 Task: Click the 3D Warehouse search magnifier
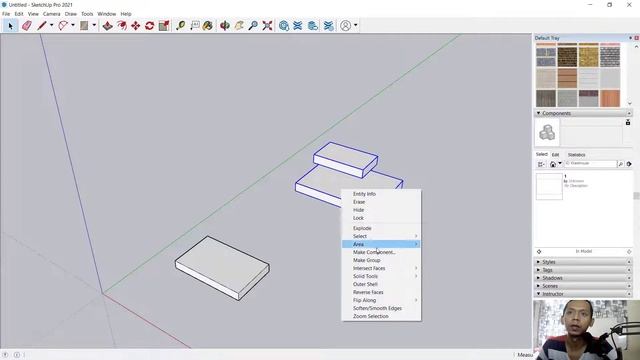pyautogui.click(x=620, y=164)
